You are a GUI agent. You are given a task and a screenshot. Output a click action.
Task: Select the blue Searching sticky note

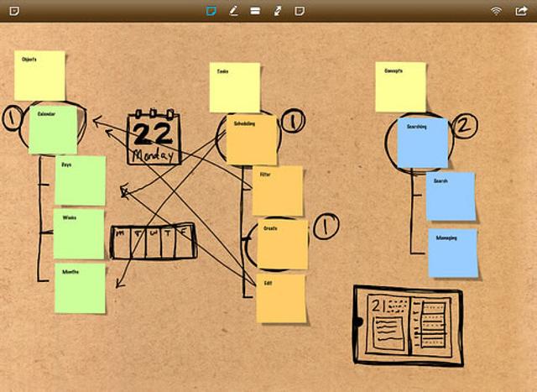[x=423, y=143]
